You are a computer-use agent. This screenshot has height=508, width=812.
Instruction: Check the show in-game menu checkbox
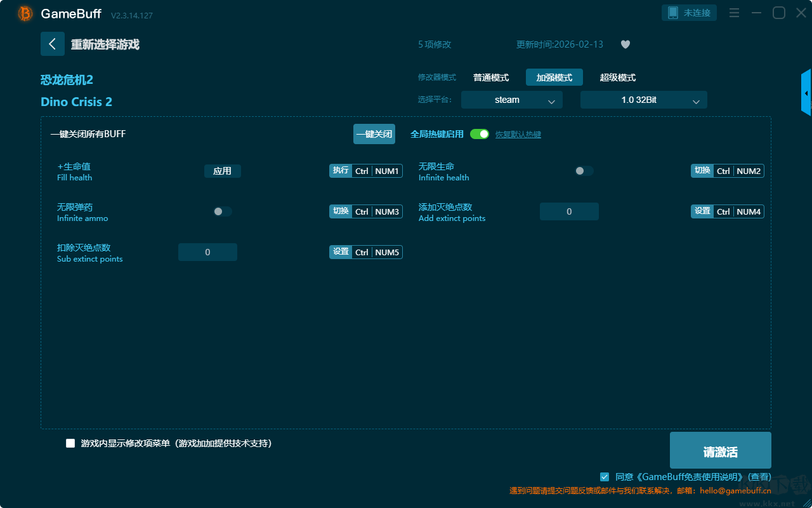tap(70, 443)
